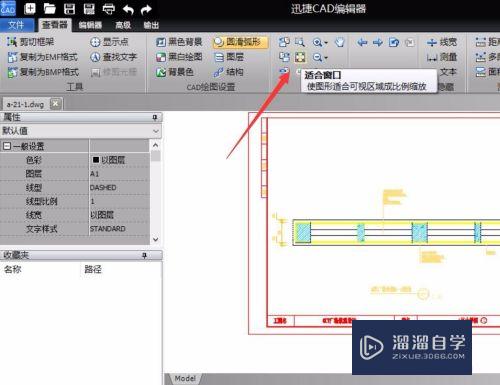Click 复制为BMP格式
500x385 pixels.
43,72
